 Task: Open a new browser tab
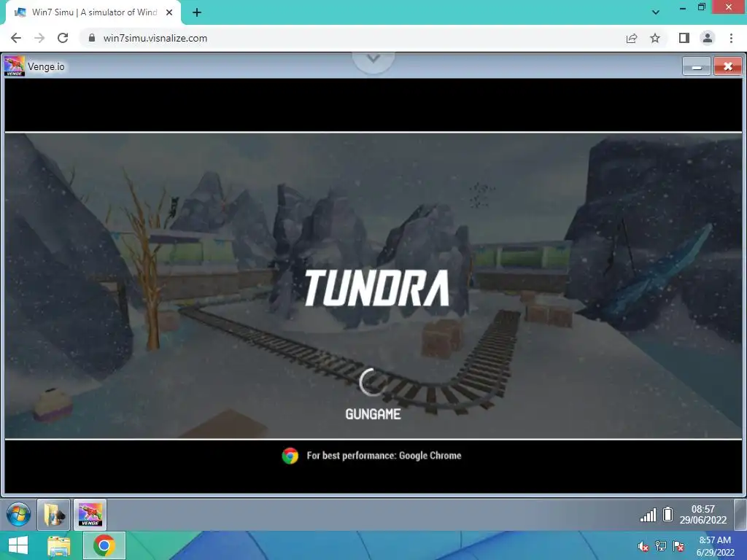197,12
